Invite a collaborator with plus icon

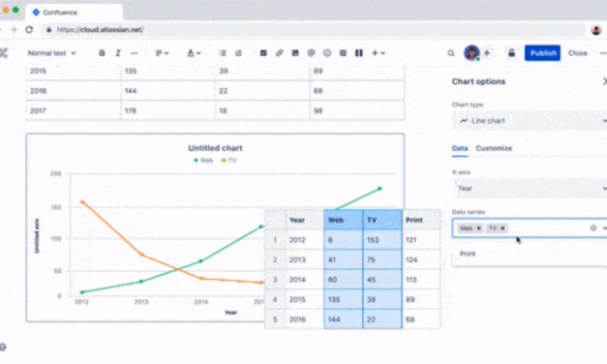tap(487, 53)
